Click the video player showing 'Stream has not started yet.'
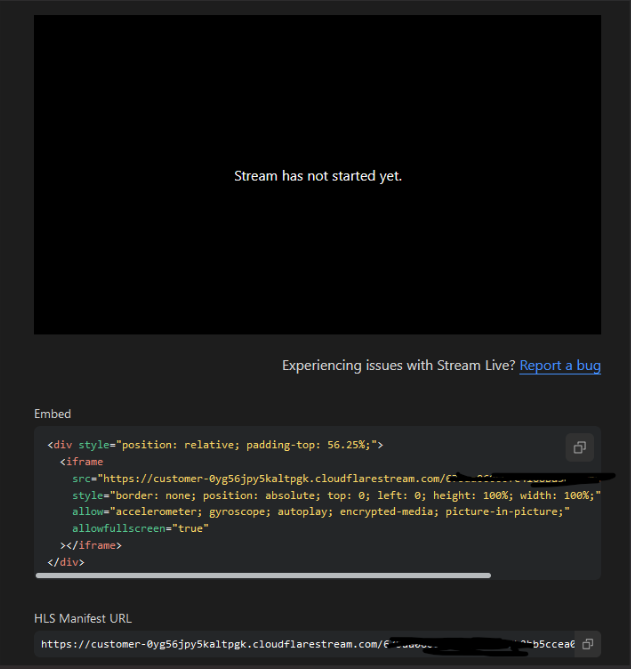631x669 pixels. [317, 175]
